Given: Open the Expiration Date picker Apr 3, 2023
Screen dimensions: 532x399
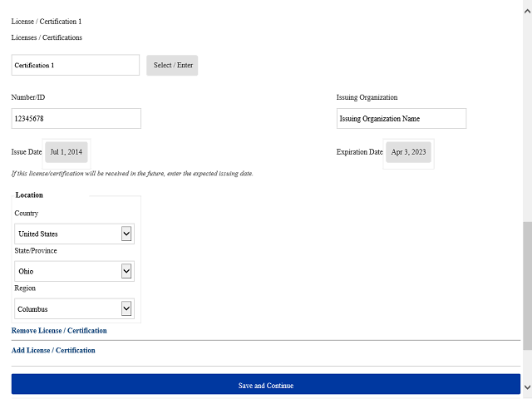Looking at the screenshot, I should click(x=408, y=152).
